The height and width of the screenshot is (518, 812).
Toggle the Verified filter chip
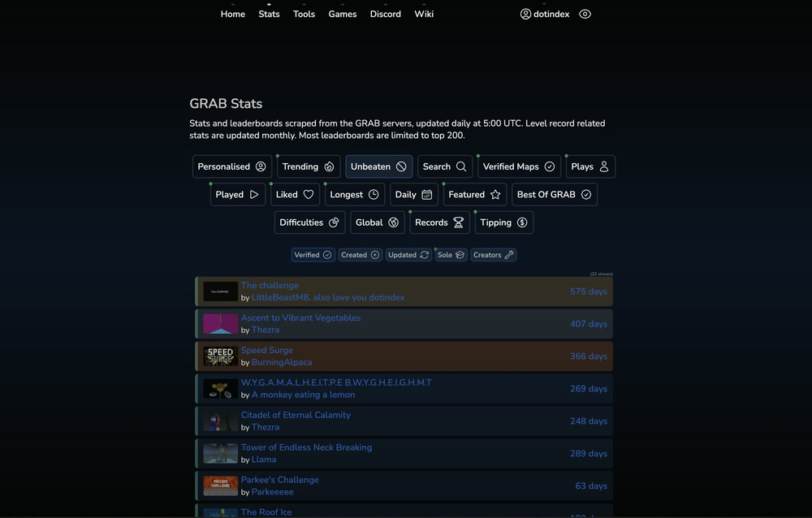(313, 254)
